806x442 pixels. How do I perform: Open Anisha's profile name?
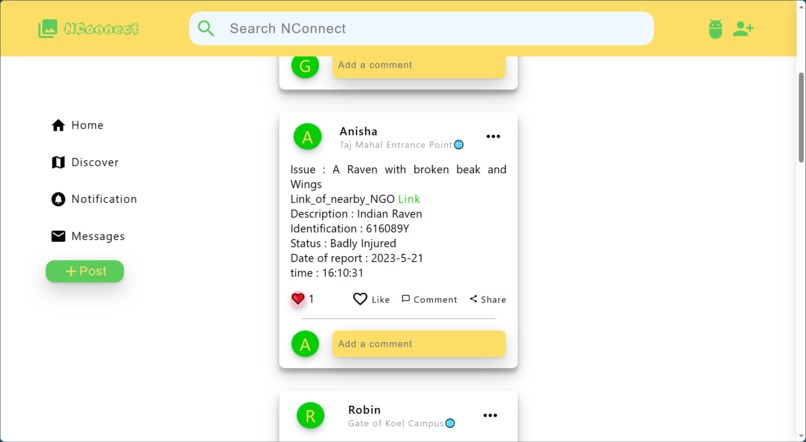tap(358, 132)
